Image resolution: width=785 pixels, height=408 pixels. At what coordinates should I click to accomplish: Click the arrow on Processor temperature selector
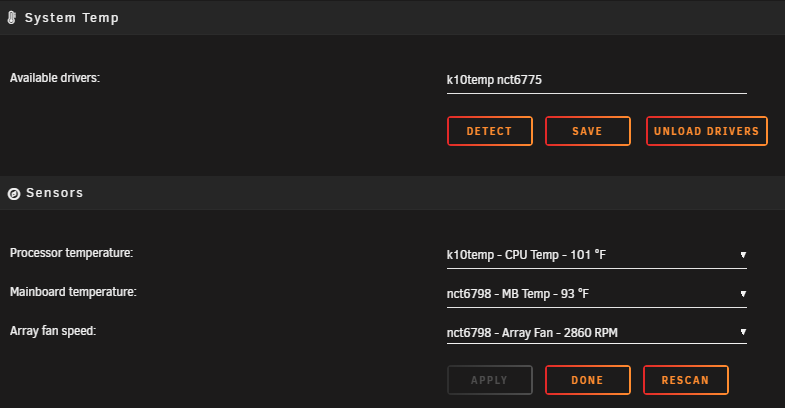click(743, 255)
